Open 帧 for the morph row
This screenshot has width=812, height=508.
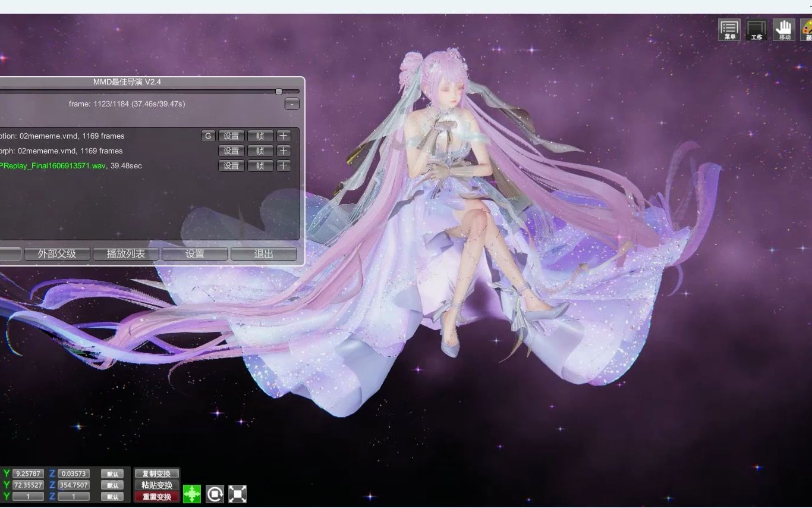[260, 151]
